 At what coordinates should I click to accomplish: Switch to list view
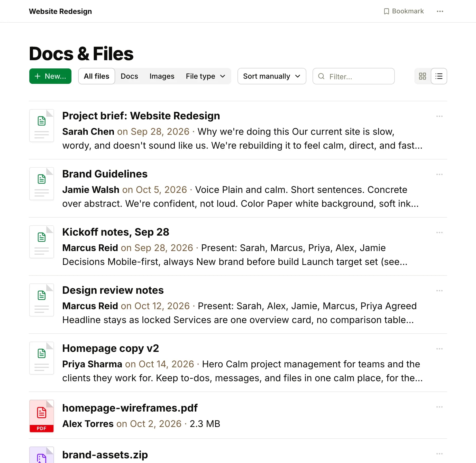439,76
